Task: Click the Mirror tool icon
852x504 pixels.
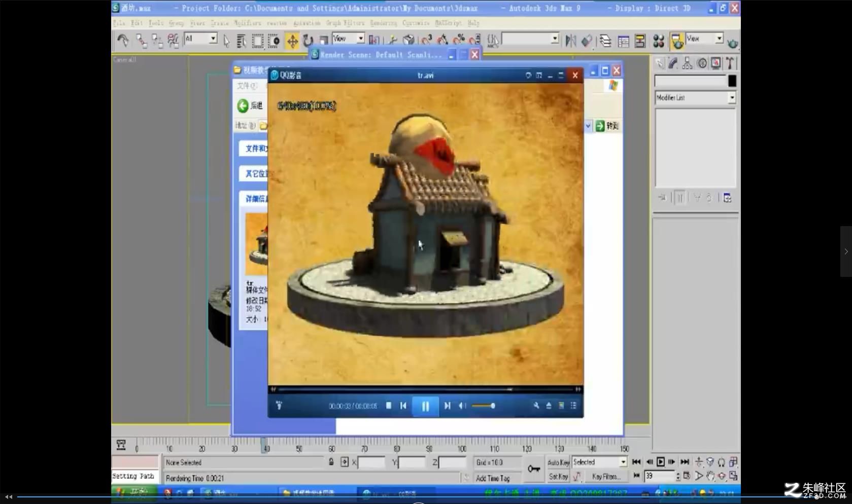Action: tap(570, 41)
